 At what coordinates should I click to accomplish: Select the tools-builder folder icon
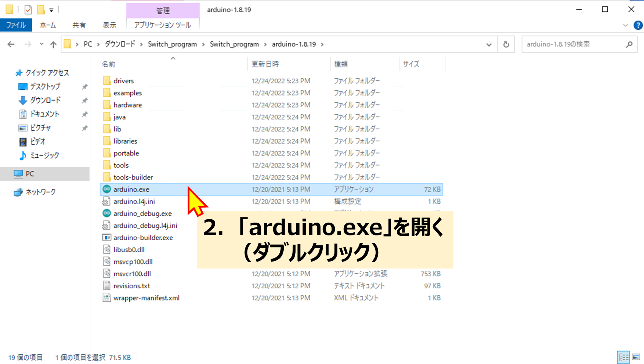[107, 177]
